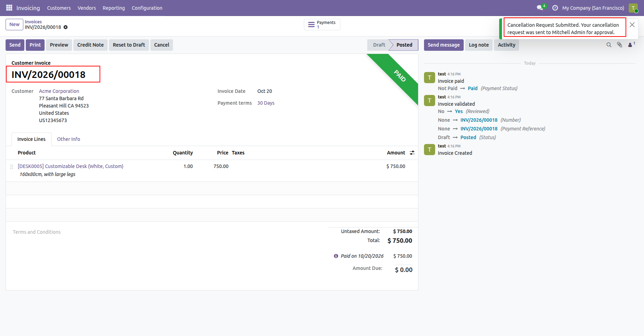This screenshot has width=644, height=336.
Task: Sort by Price column header
Action: point(223,153)
